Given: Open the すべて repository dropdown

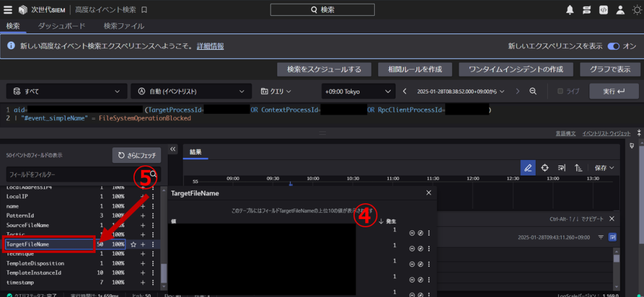Looking at the screenshot, I should tap(66, 91).
